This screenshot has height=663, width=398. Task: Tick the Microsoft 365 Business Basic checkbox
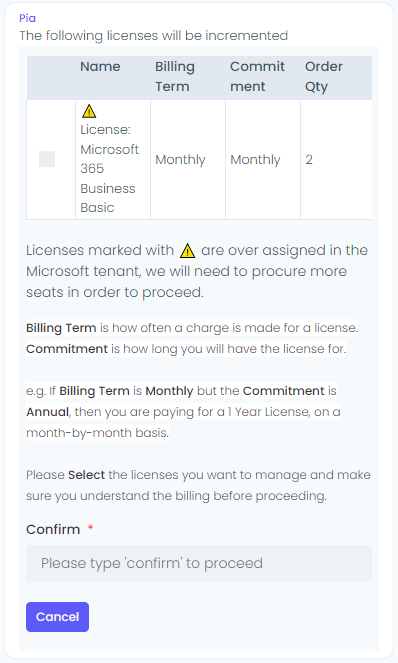47,159
